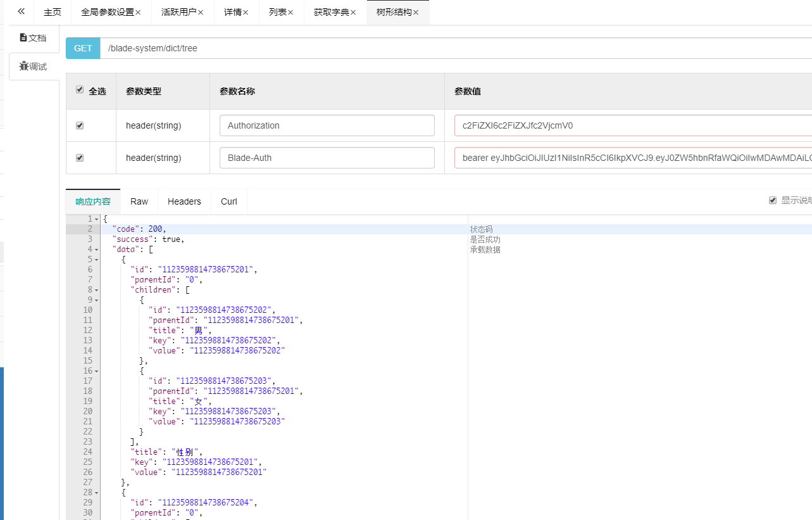Switch to the 响应内容 response tab

click(93, 201)
